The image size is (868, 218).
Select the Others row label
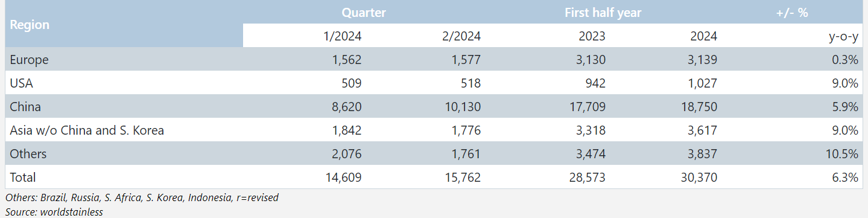[x=28, y=154]
